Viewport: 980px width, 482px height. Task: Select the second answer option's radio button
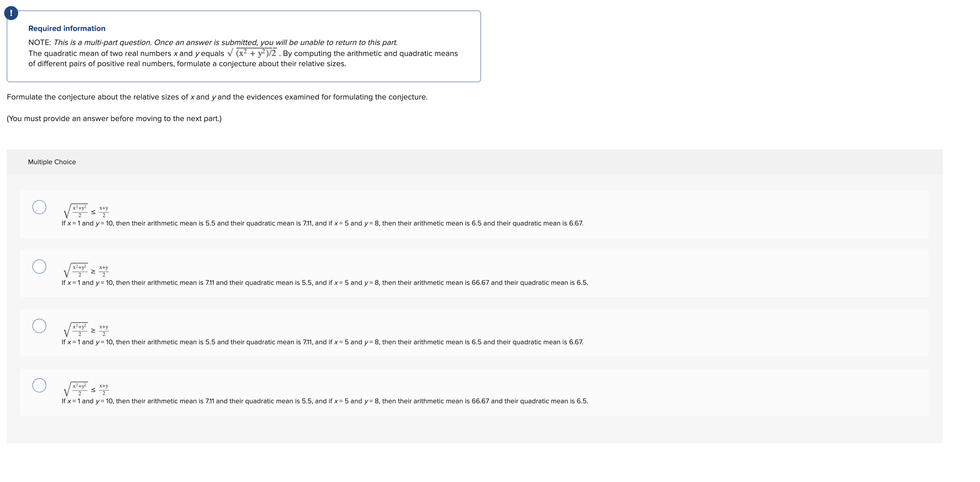click(40, 266)
